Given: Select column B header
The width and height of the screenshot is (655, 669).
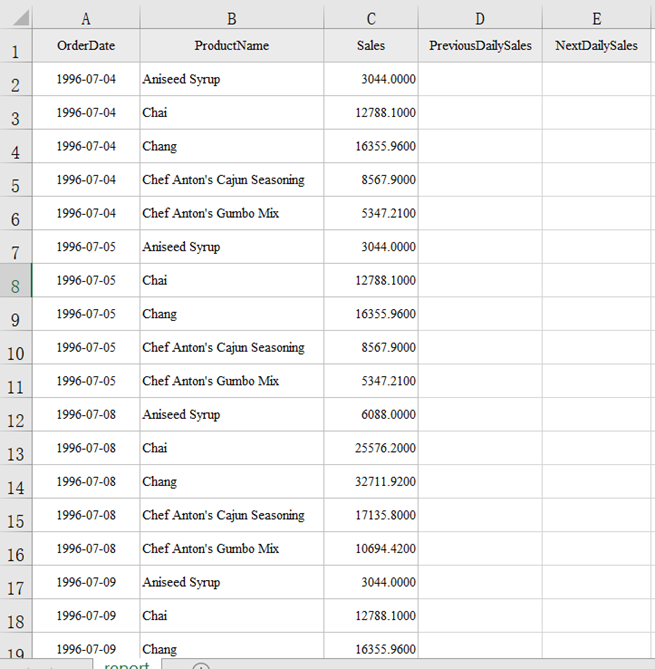Looking at the screenshot, I should click(232, 19).
